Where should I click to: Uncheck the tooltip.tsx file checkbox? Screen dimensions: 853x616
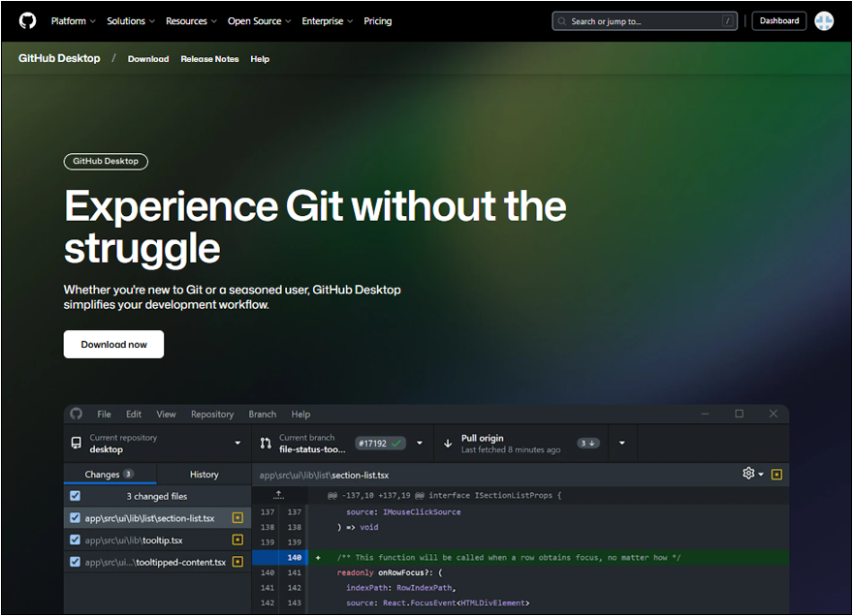point(76,539)
